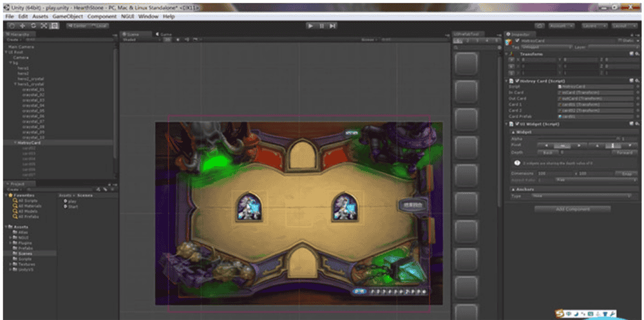Collapse the HistroyCard hierarchy node
This screenshot has height=320, width=644.
point(15,142)
